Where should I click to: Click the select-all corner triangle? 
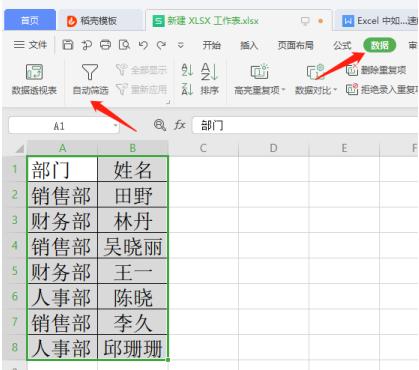(x=19, y=148)
